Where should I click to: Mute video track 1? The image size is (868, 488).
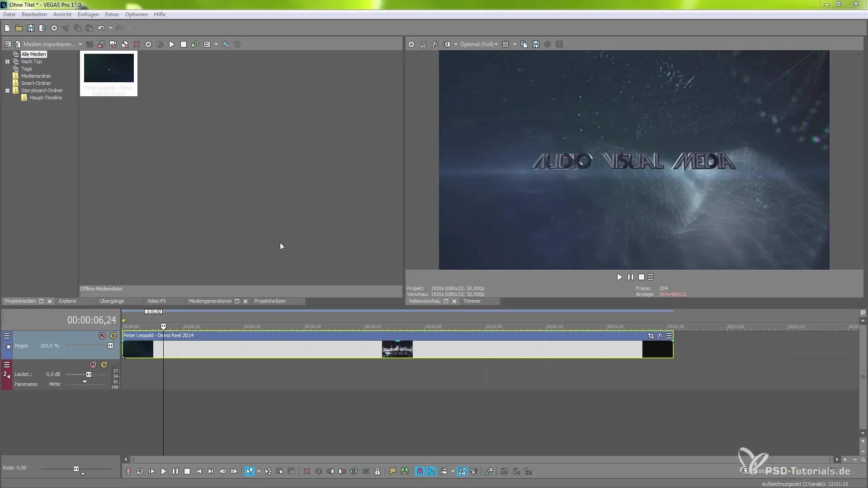[x=102, y=336]
